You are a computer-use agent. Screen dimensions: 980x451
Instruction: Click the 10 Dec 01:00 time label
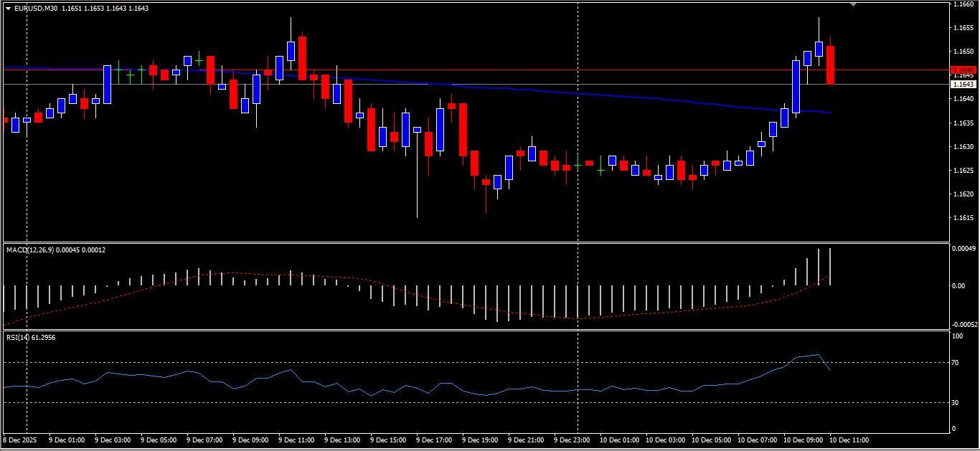point(619,440)
